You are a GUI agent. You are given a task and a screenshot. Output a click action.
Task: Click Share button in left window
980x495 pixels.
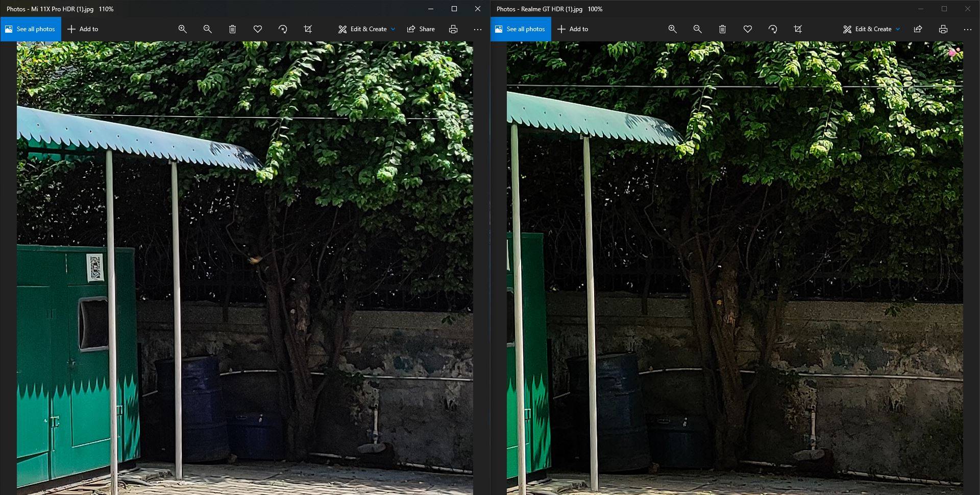coord(421,29)
